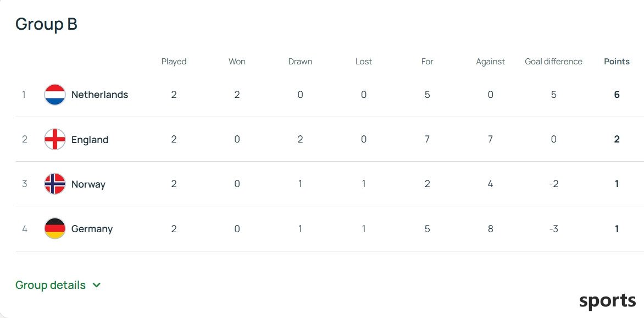Open the Norway team name
Screen dimensions: 644x318
(88, 184)
